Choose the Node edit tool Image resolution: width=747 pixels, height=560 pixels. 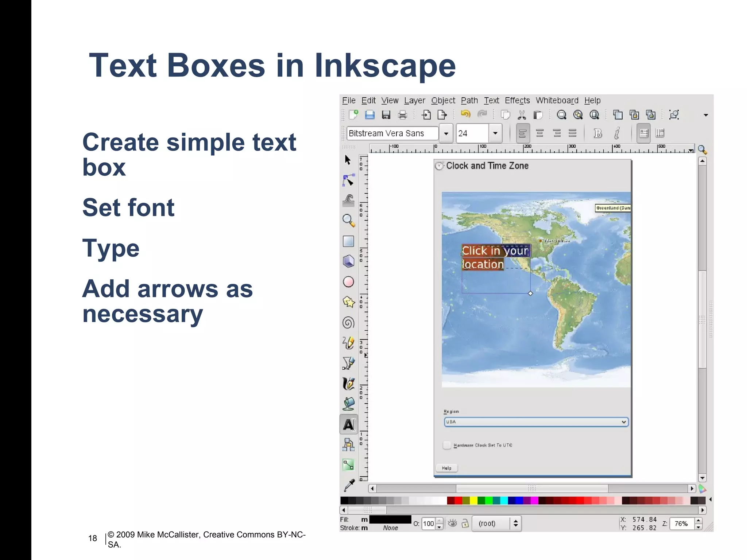click(348, 180)
